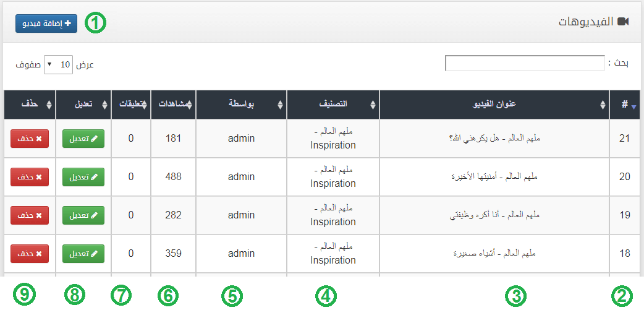Image resolution: width=644 pixels, height=323 pixels.
Task: Click the video camera icon beside الفيديوهات
Action: point(624,22)
